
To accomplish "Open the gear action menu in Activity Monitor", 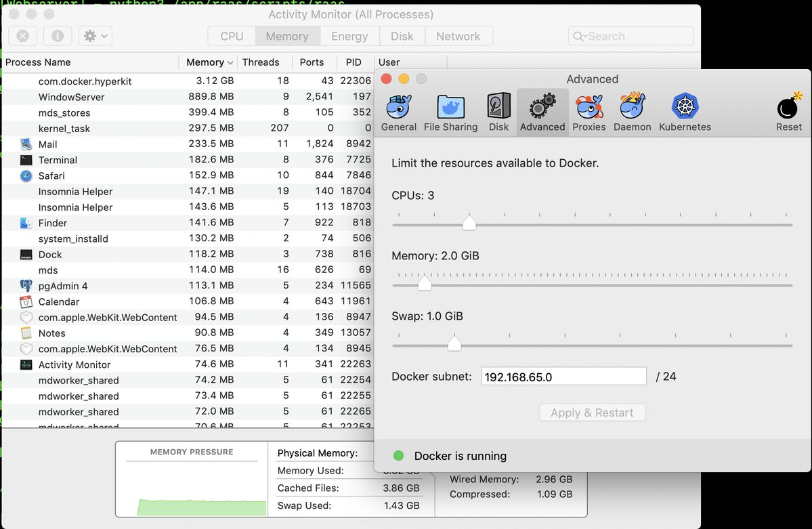I will 95,36.
